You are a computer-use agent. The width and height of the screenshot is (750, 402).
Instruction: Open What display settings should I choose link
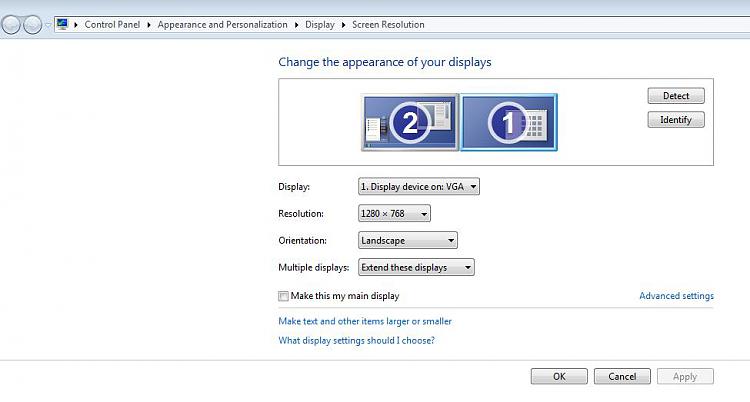coord(356,340)
